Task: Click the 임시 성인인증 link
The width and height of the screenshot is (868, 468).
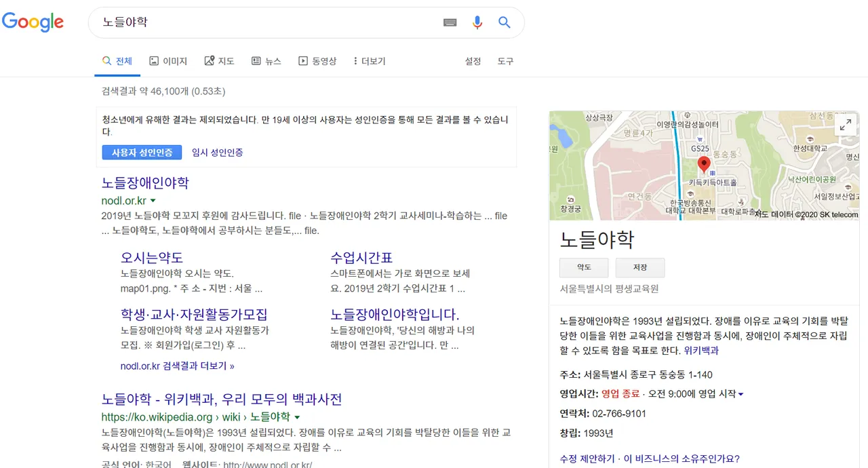Action: pyautogui.click(x=217, y=153)
